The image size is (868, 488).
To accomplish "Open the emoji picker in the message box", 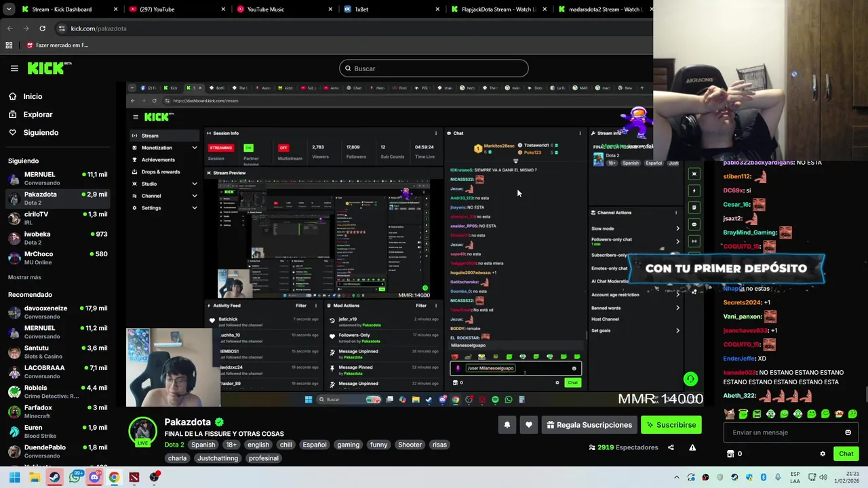I will point(848,432).
